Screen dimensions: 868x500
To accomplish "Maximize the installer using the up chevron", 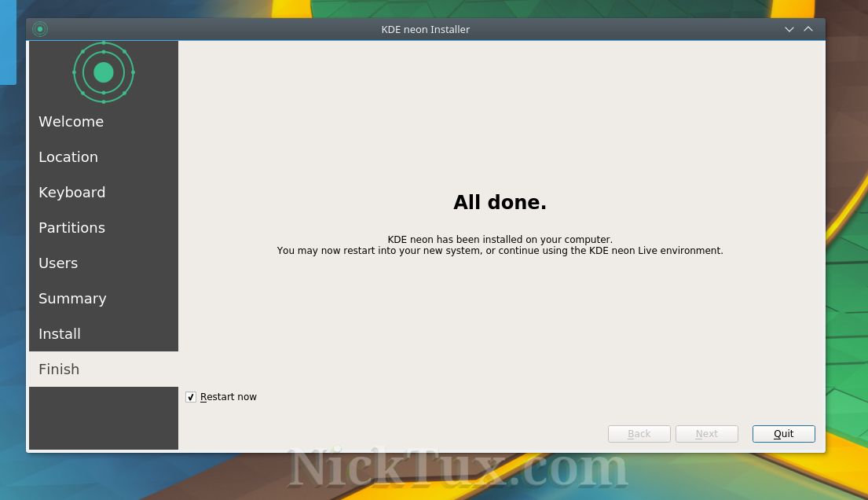I will [808, 29].
